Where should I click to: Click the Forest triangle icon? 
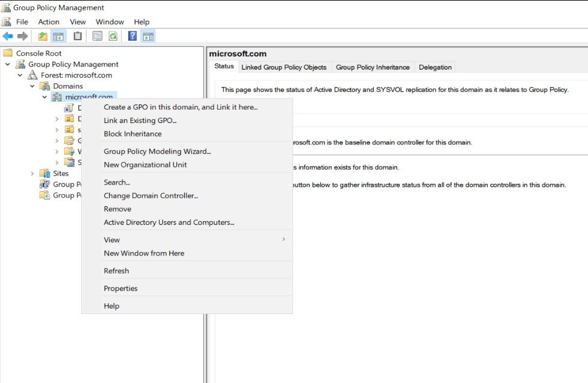(x=32, y=75)
